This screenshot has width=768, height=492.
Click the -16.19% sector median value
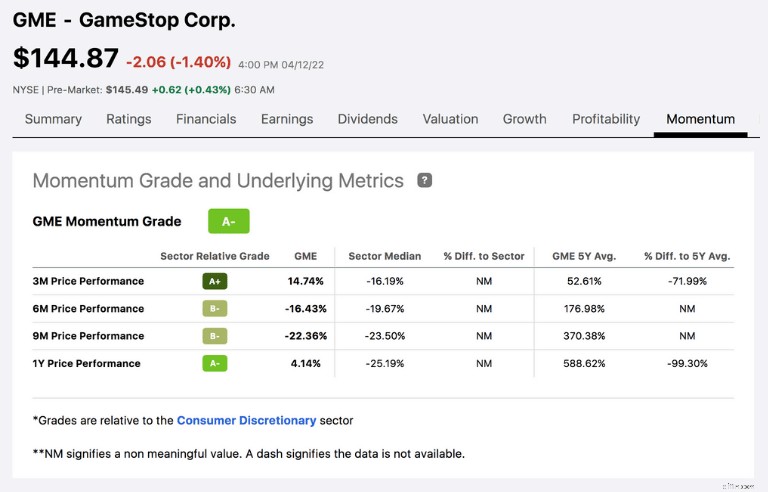point(385,281)
